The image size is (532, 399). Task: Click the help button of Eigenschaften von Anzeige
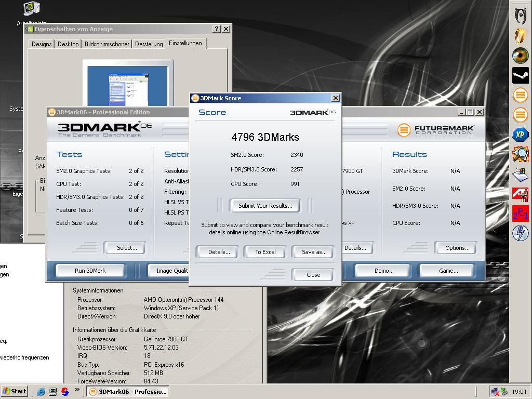click(x=217, y=29)
